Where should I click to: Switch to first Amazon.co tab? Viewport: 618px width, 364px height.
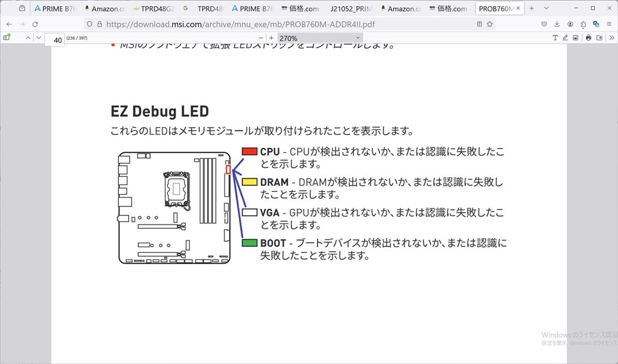click(104, 8)
